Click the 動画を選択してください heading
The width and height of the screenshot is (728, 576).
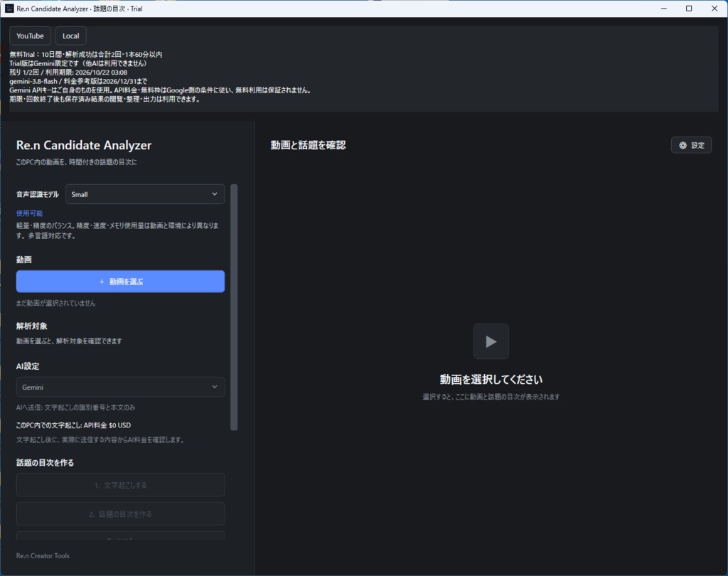(491, 380)
